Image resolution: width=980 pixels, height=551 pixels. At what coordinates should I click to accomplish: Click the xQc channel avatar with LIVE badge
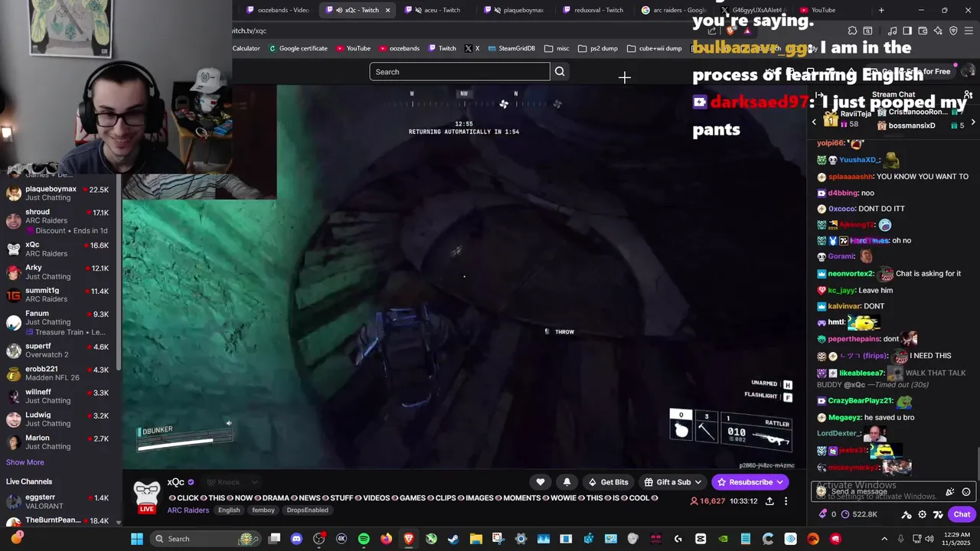click(x=146, y=497)
